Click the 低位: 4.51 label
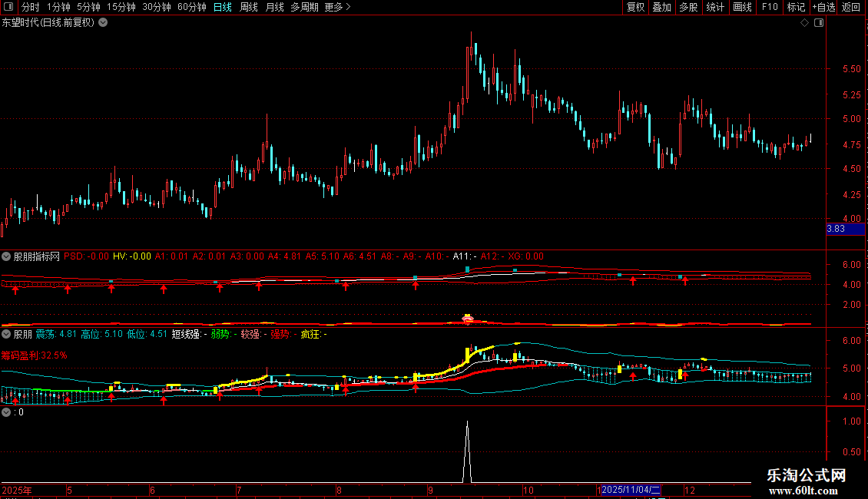 point(147,334)
